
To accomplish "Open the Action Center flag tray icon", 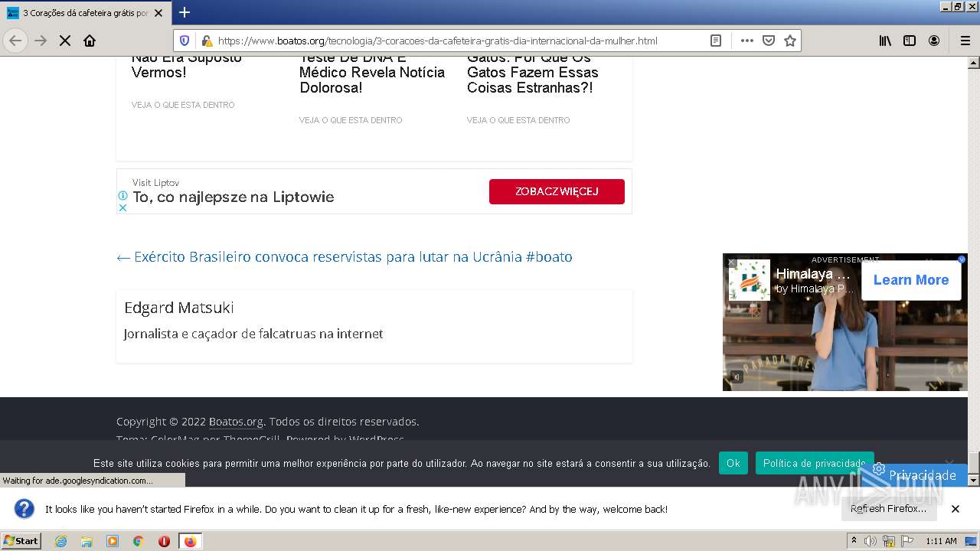I will click(x=907, y=541).
